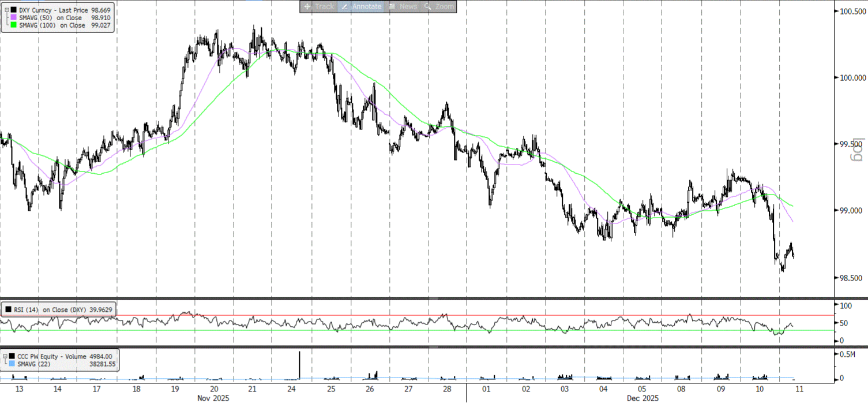
Task: Open the News toolbar button
Action: coord(392,6)
